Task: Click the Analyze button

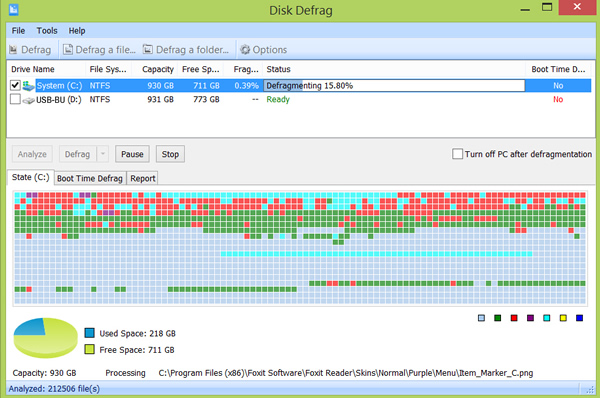Action: coord(32,154)
